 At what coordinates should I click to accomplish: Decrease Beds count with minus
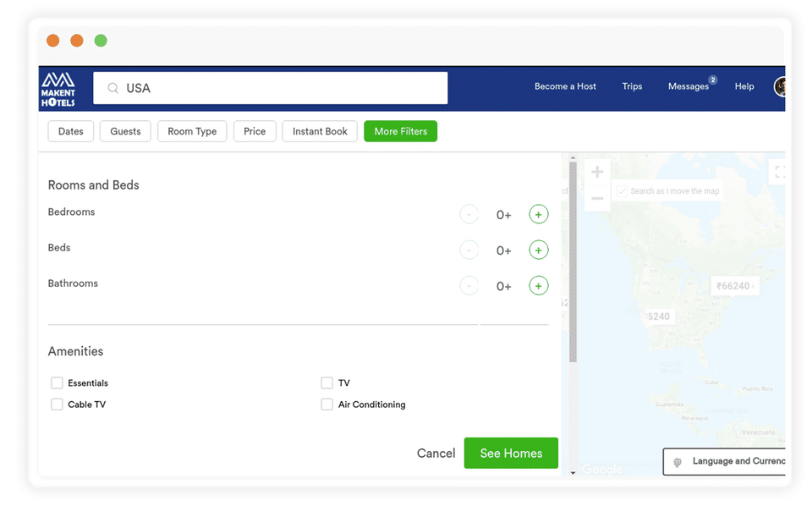click(469, 250)
